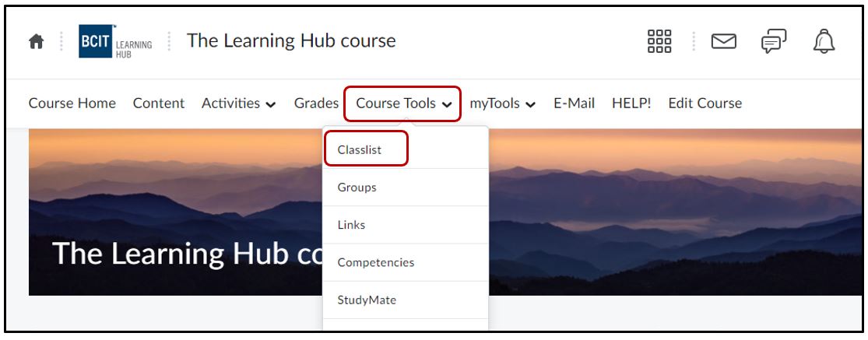This screenshot has height=340, width=868.
Task: Click the home icon
Action: point(36,42)
